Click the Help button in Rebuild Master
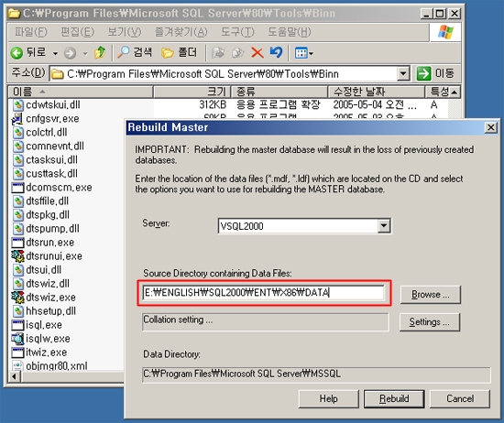The image size is (504, 423). coord(328,399)
